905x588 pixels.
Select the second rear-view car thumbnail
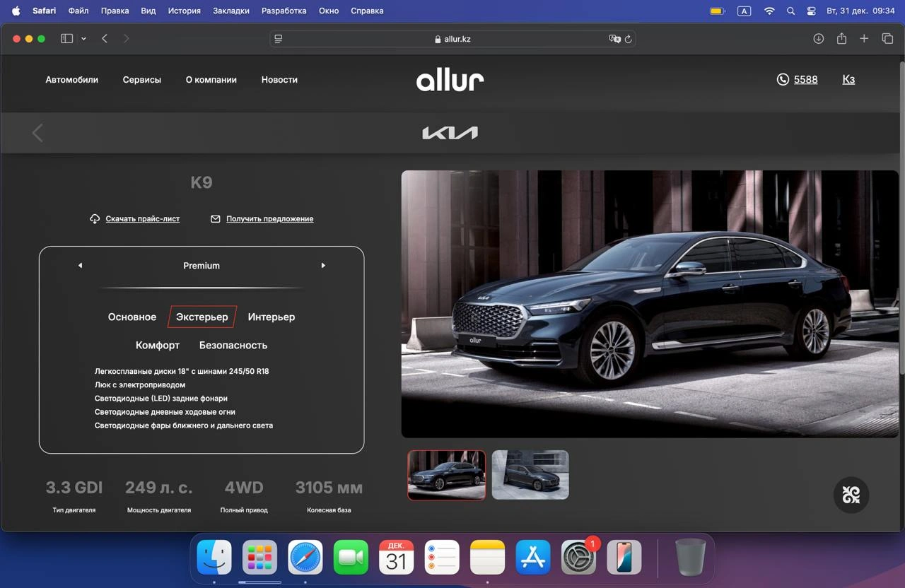pos(530,475)
